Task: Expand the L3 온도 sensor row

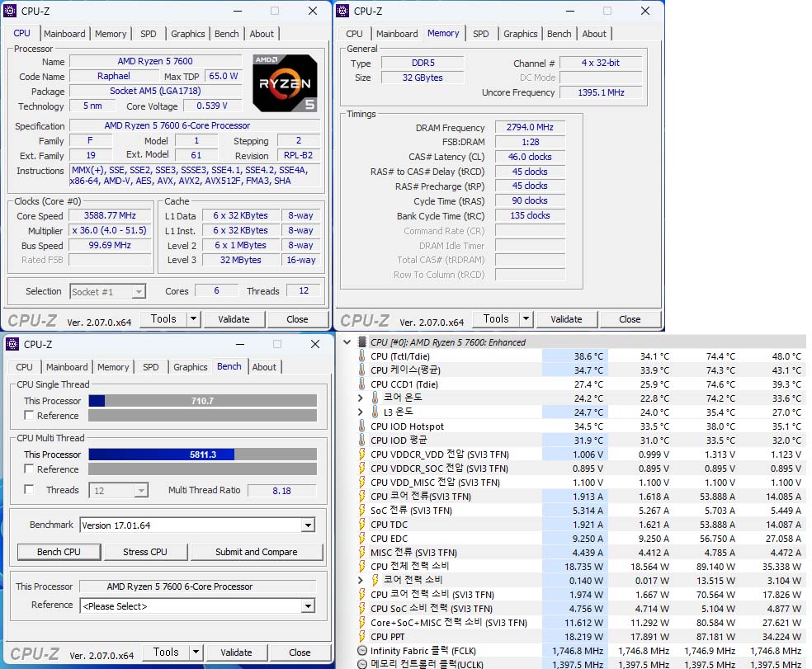Action: click(361, 412)
